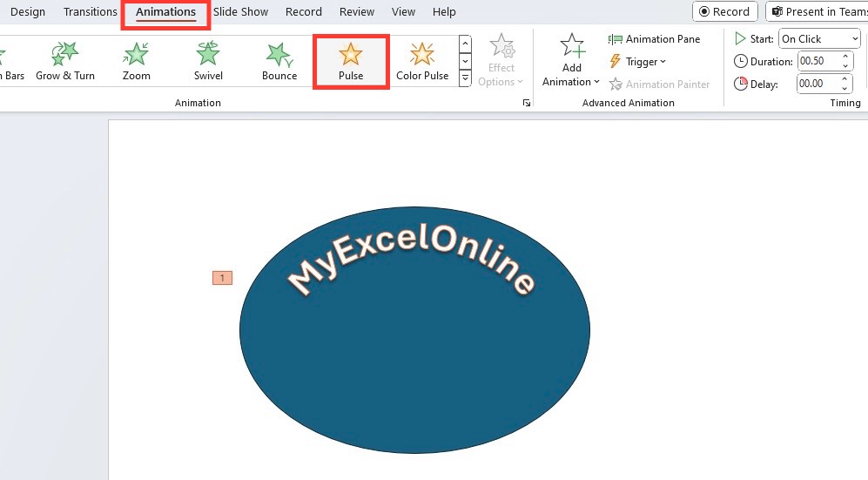Select the MyExcelOnline WordArt text

(411, 260)
